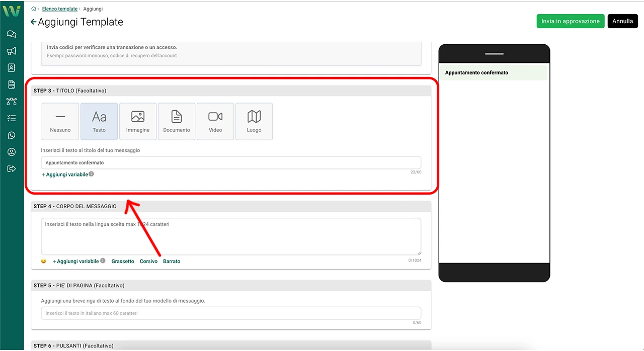Click the 23/60 character counter

click(x=416, y=172)
